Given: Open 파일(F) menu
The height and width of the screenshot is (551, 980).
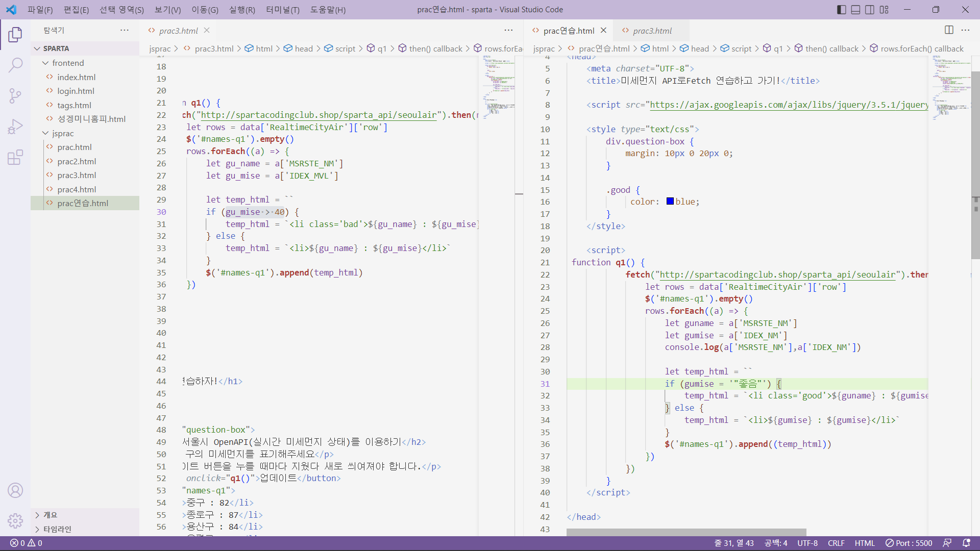Looking at the screenshot, I should (40, 10).
